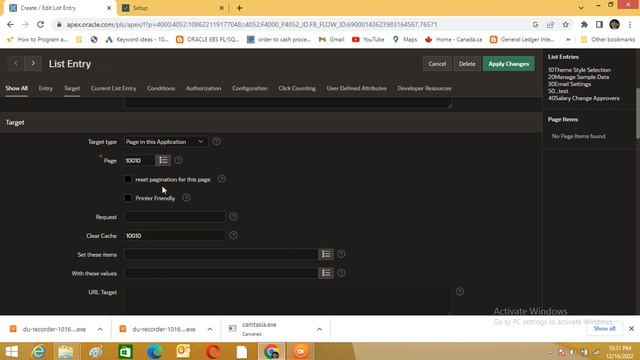Open the YouTube bookmark
Screen dimensions: 640x360
tap(368, 40)
